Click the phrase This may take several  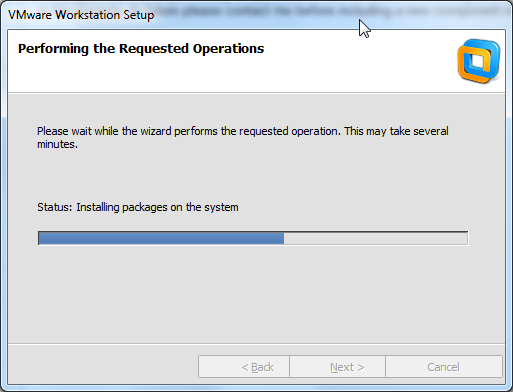click(397, 131)
